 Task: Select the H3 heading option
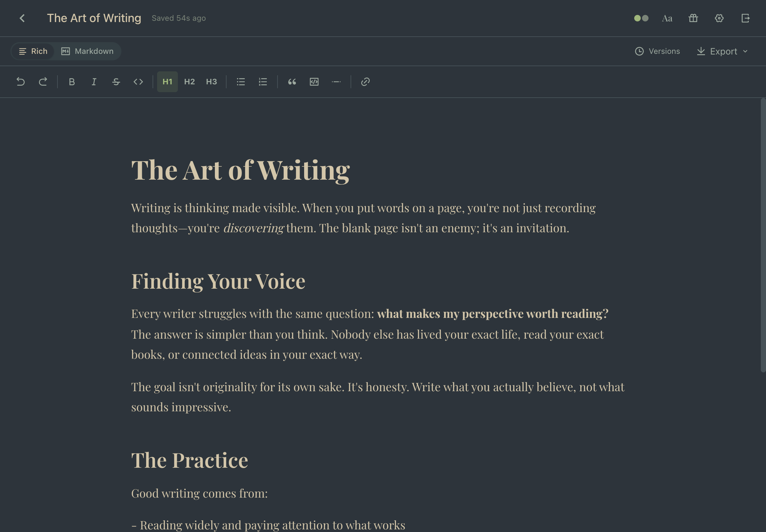pos(211,82)
